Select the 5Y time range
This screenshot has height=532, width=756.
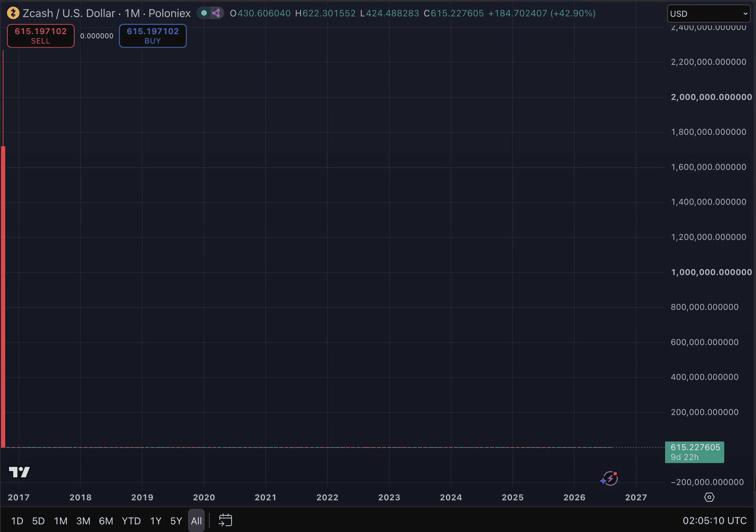pos(176,521)
